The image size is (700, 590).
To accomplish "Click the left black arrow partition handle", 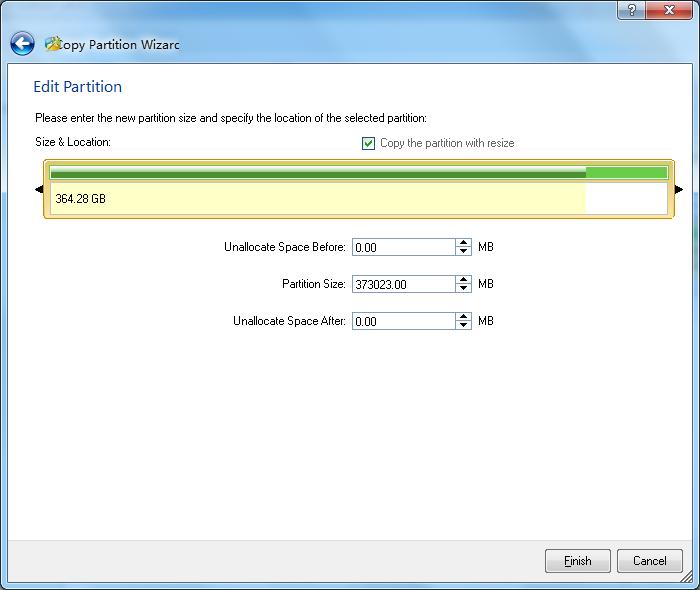I will tap(39, 189).
